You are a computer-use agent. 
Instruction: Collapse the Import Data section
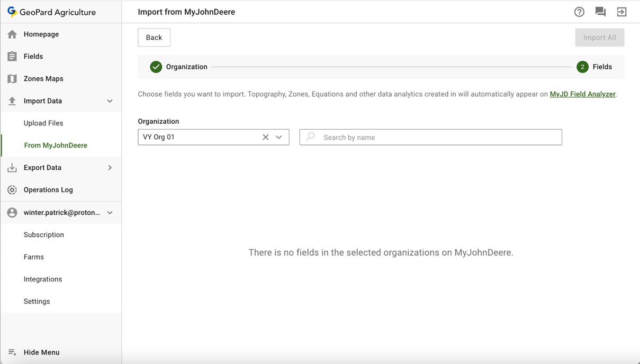(110, 101)
